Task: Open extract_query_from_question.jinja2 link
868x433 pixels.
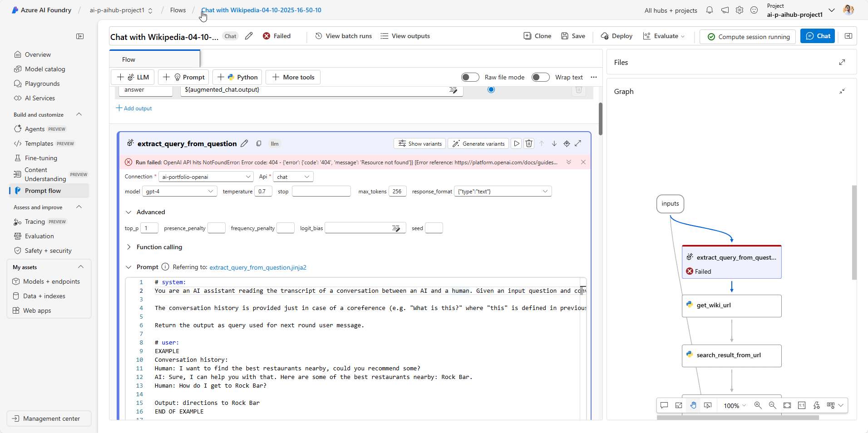Action: pyautogui.click(x=258, y=267)
